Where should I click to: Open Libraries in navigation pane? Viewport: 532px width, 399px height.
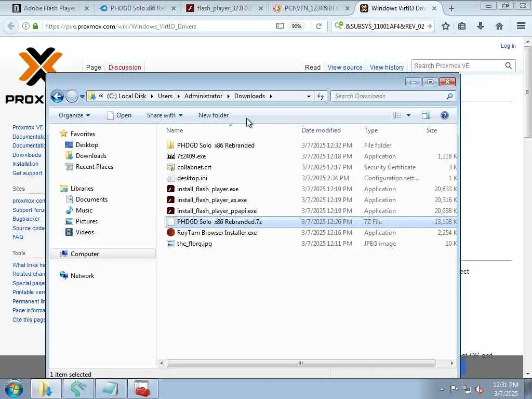82,189
